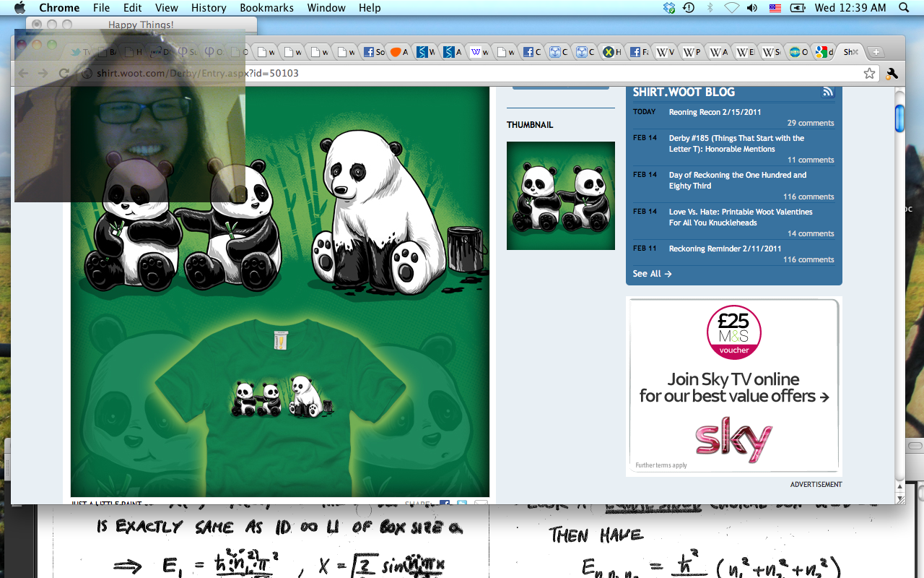Viewport: 924px width, 578px height.
Task: Click the RSS feed icon on the blog panel
Action: [827, 92]
